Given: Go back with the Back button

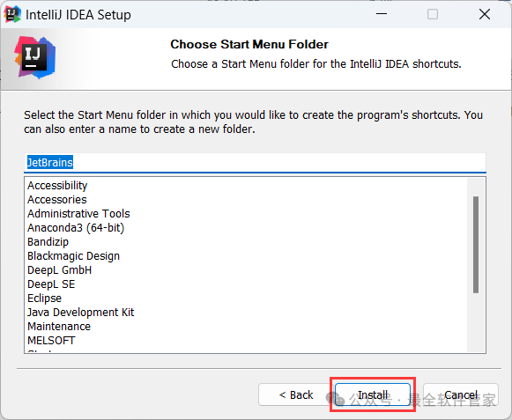Looking at the screenshot, I should click(x=296, y=394).
